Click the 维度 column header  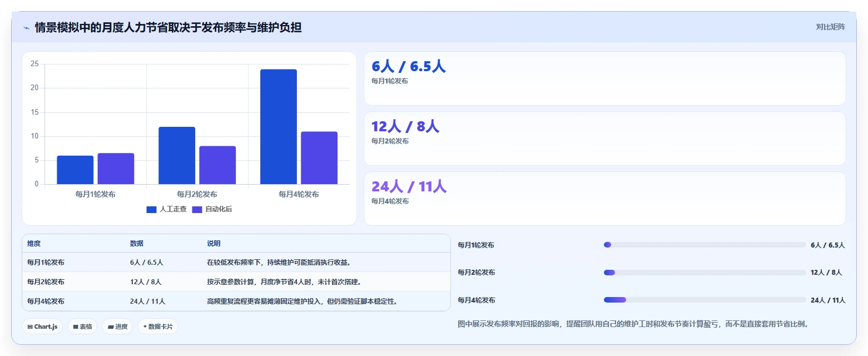click(34, 244)
